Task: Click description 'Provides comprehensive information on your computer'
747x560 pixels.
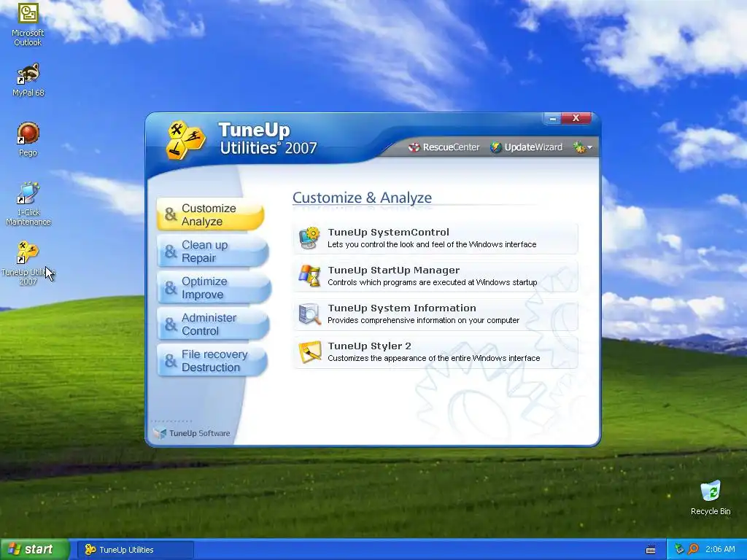Action: 423,321
